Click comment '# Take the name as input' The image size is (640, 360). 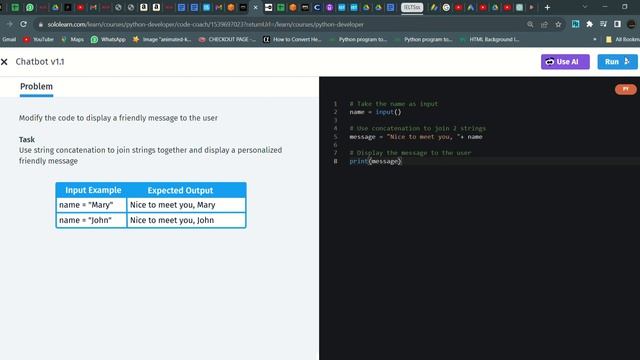[393, 104]
